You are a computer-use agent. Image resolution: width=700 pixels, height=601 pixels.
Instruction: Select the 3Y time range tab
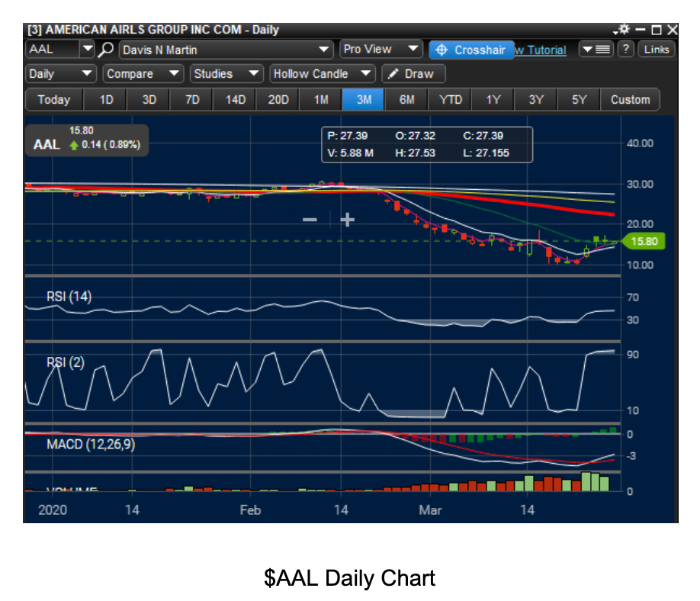536,100
